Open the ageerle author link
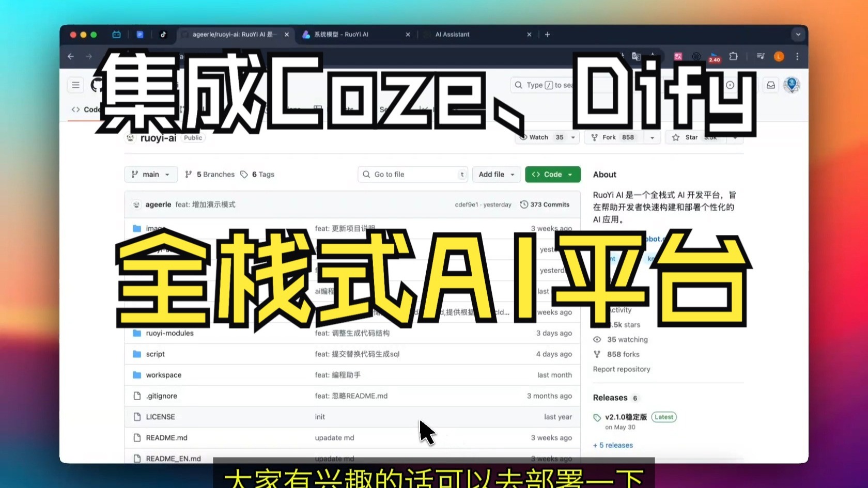This screenshot has width=868, height=488. 158,204
